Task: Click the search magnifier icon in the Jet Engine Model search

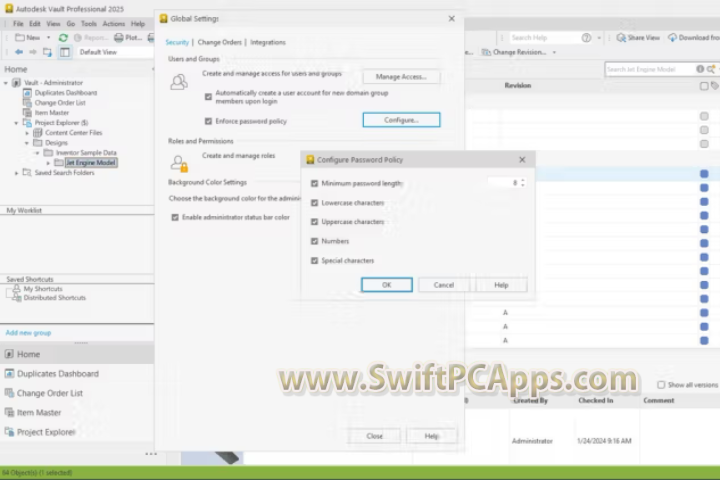Action: (711, 69)
